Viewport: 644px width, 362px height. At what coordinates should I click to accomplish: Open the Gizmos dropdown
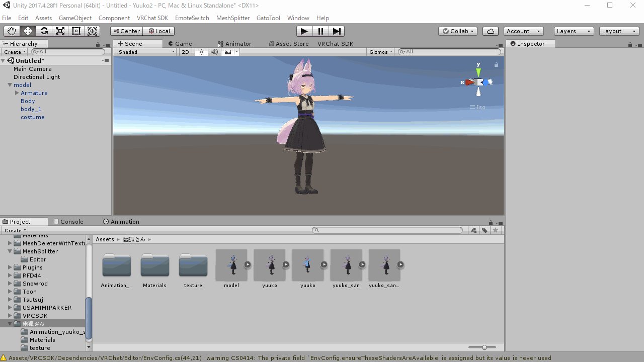pyautogui.click(x=380, y=52)
